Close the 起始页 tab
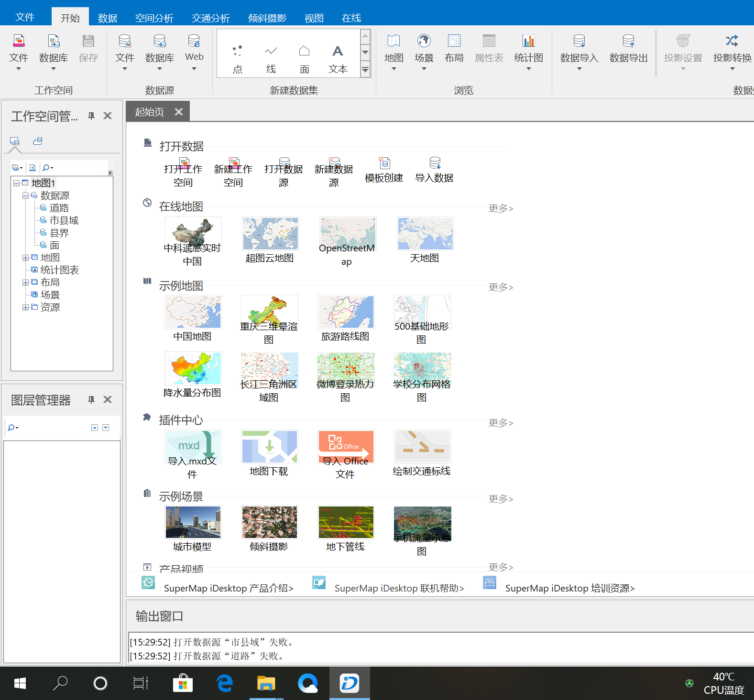Viewport: 754px width, 700px height. 179,111
